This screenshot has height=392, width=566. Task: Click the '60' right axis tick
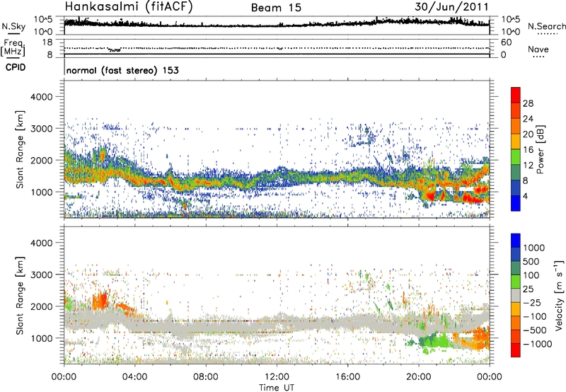506,42
